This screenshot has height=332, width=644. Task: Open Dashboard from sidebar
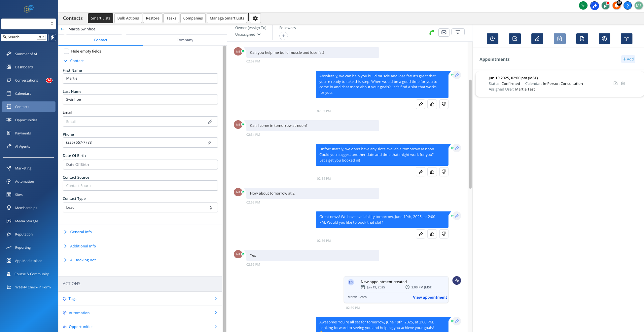click(28, 67)
